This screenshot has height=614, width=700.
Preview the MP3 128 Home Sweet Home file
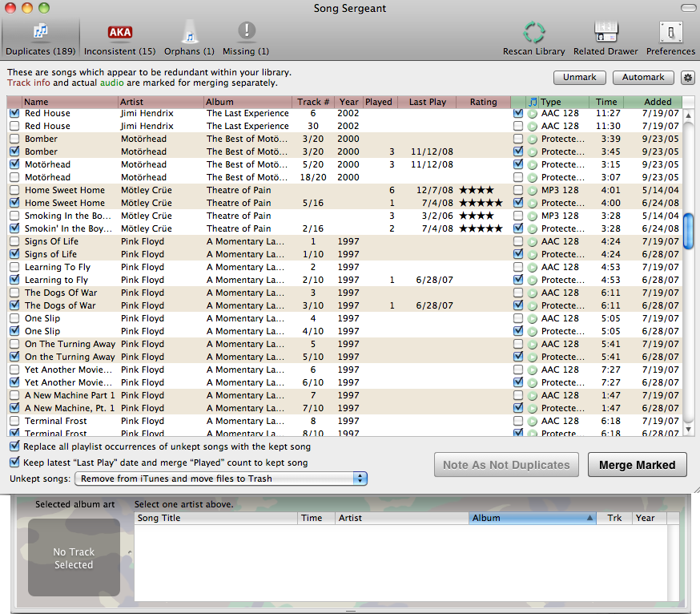(x=532, y=190)
